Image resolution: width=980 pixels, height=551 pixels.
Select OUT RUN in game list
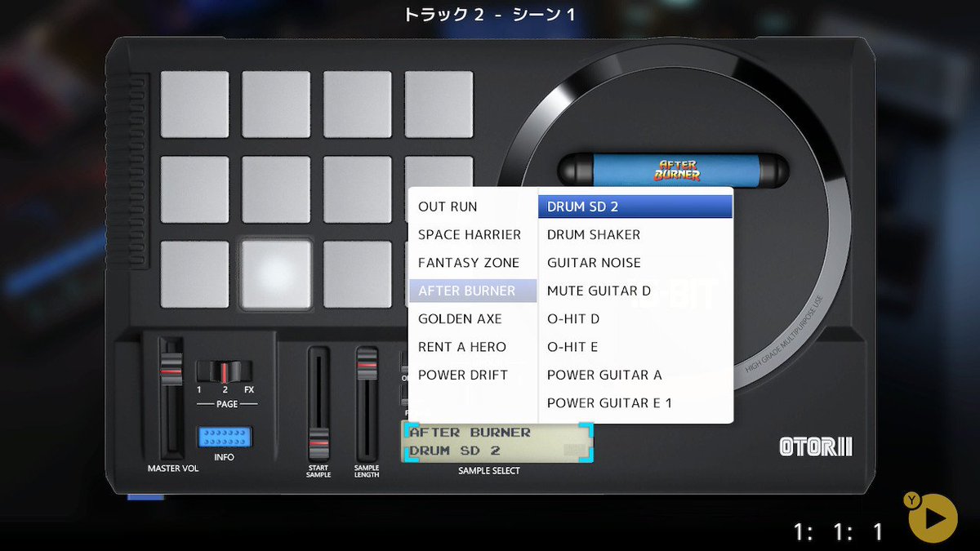pyautogui.click(x=473, y=207)
